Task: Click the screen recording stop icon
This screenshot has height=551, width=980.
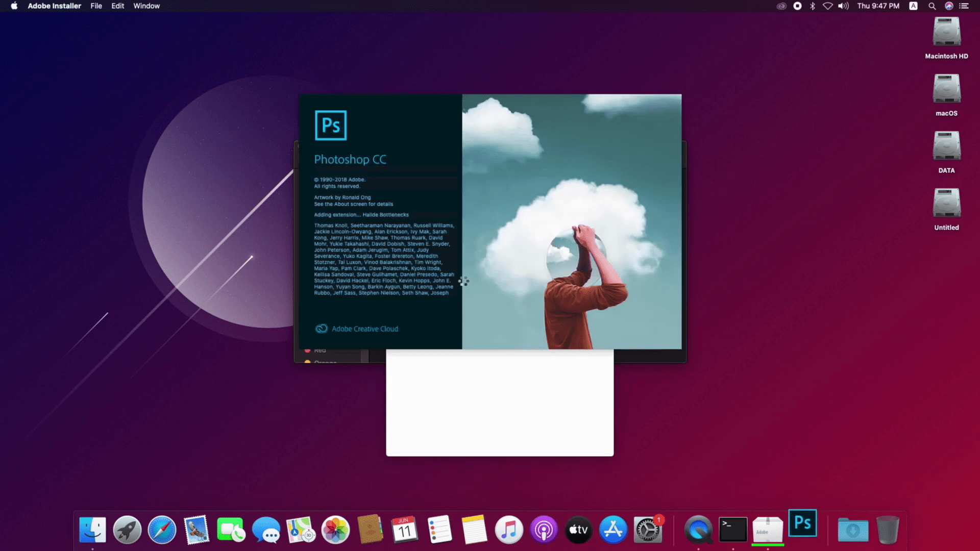Action: (x=797, y=6)
